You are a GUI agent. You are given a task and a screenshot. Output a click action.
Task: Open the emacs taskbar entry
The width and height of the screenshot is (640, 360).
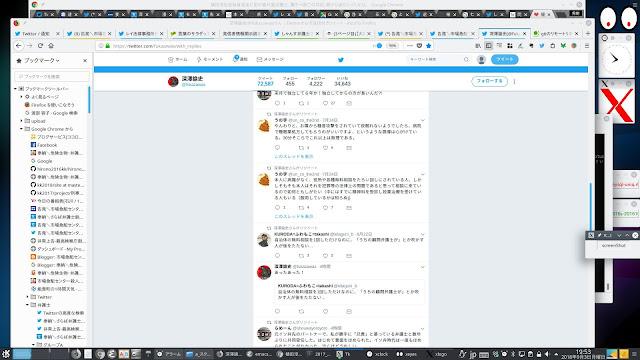pyautogui.click(x=260, y=354)
